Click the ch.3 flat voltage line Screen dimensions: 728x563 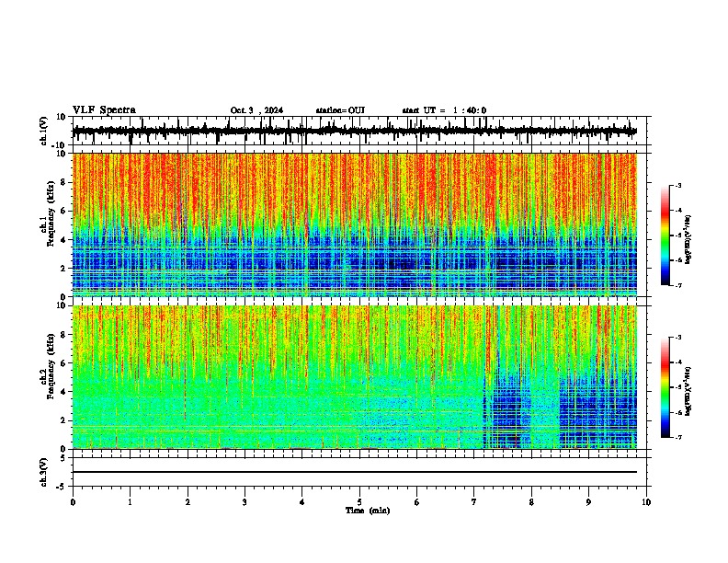tap(355, 472)
